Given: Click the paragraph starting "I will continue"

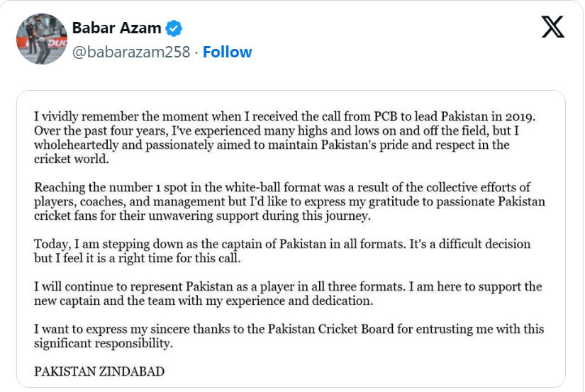Looking at the screenshot, I should coord(284,293).
